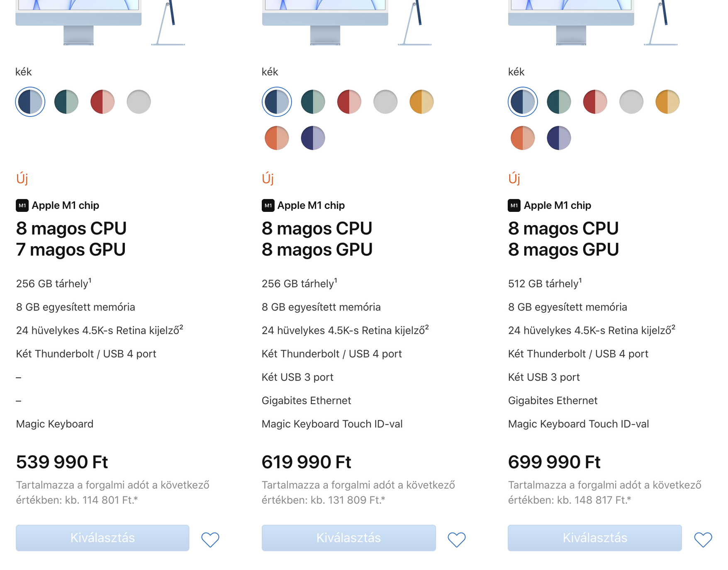Pick the silver color on the first iMac
The height and width of the screenshot is (570, 728).
139,102
